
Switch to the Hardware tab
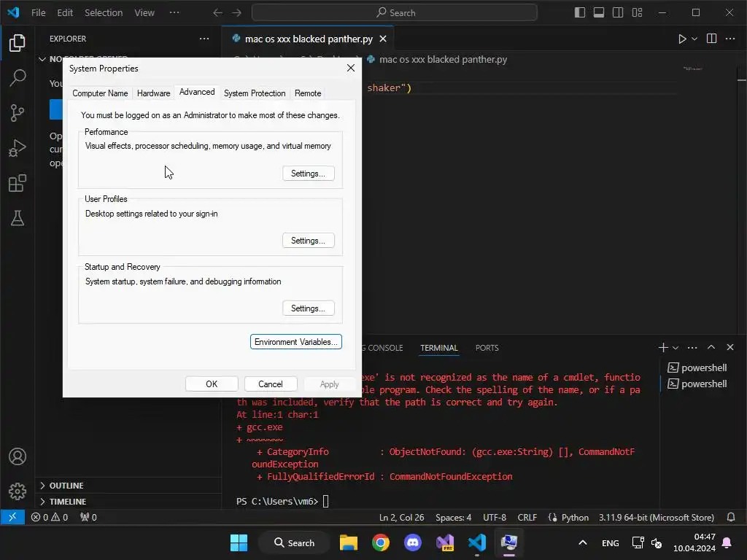pos(153,93)
